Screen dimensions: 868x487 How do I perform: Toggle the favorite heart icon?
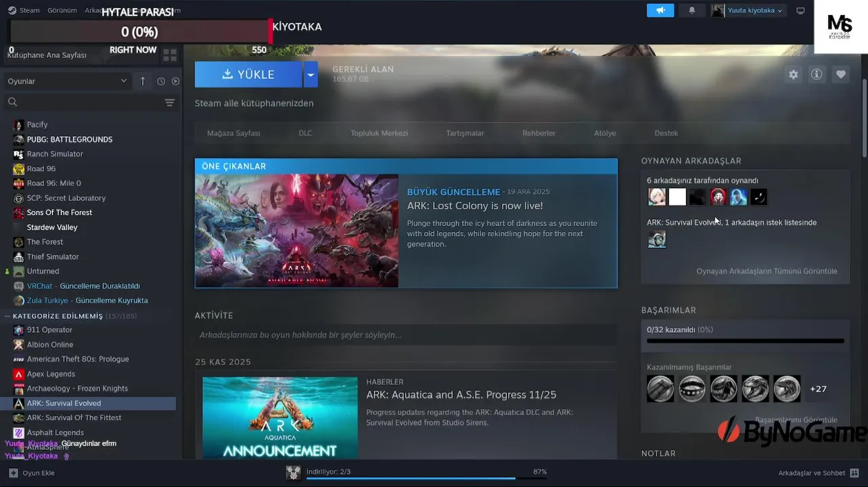(840, 74)
